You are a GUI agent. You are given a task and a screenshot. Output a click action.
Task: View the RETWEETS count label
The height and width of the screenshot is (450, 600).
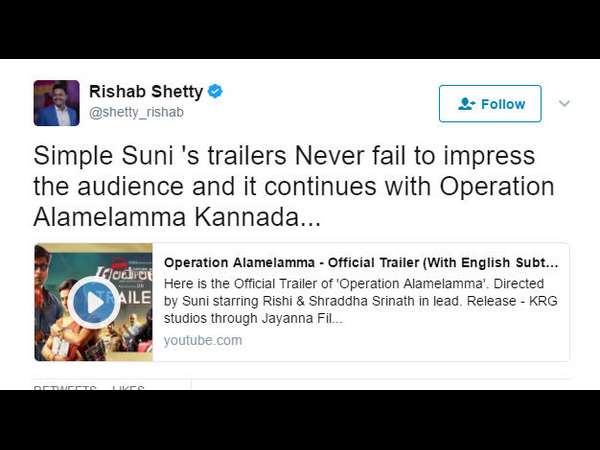pos(65,388)
